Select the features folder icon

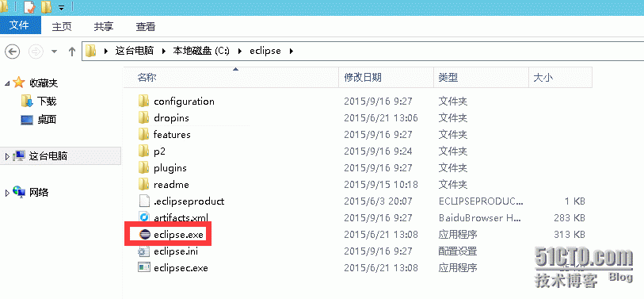tap(143, 134)
